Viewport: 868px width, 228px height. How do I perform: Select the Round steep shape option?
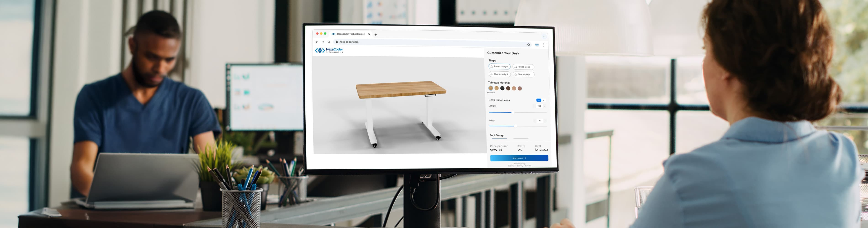click(x=523, y=67)
